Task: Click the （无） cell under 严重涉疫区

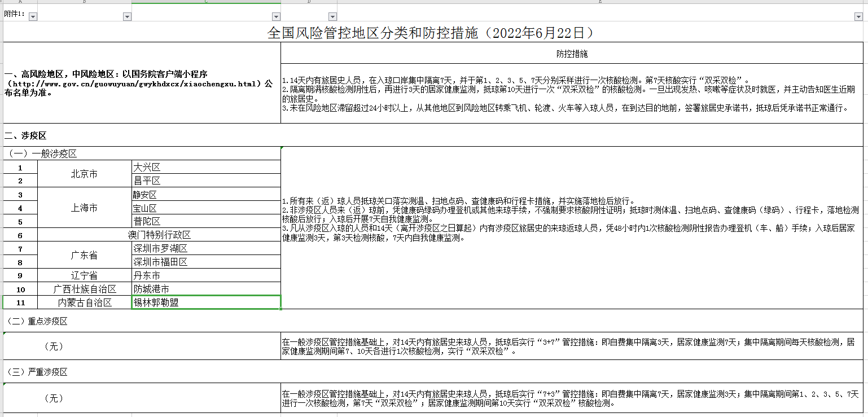Action: [142, 398]
